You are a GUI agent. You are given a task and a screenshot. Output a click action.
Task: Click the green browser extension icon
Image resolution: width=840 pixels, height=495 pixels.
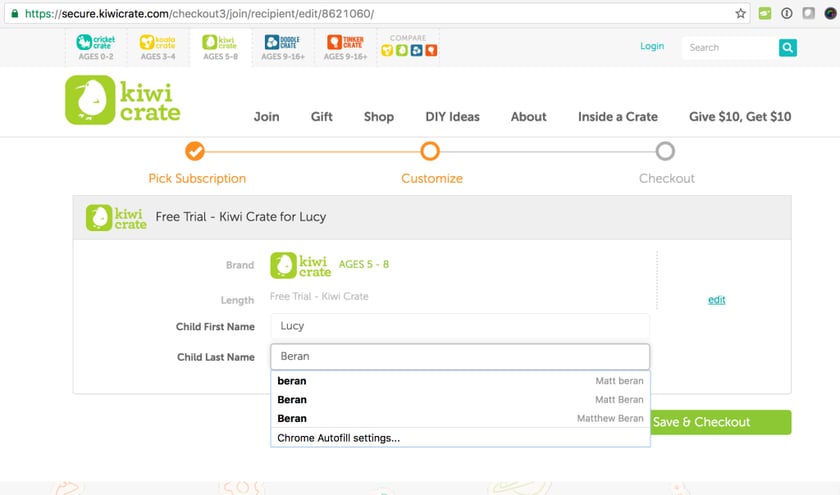[765, 13]
